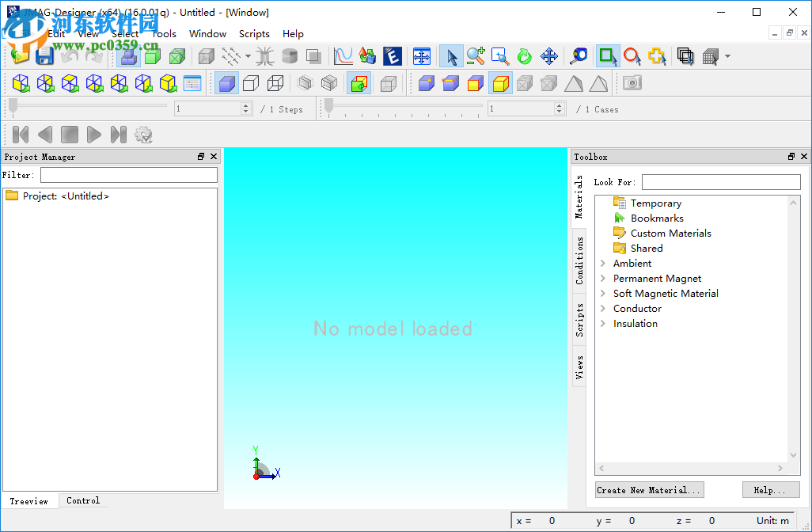Screen dimensions: 812x532
Task: Expand the Conductor materials group
Action: point(602,308)
